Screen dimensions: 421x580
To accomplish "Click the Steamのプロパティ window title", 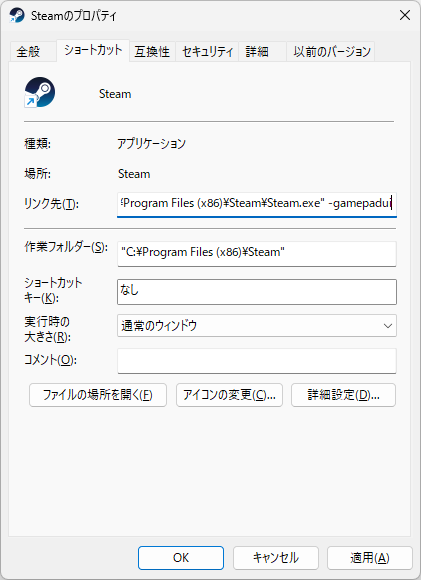I will click(74, 16).
